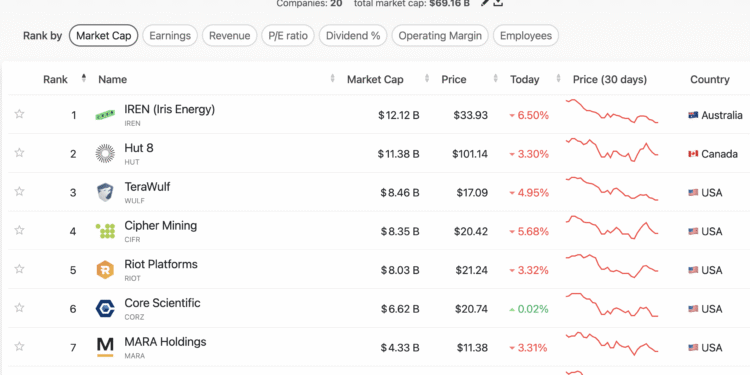Rank by P/E ratio
This screenshot has height=375, width=750.
(x=288, y=36)
